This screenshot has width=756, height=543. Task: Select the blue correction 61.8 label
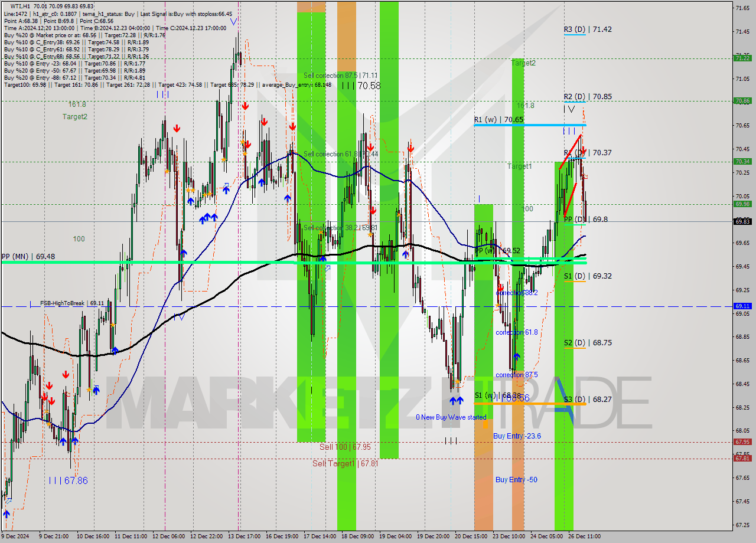517,332
